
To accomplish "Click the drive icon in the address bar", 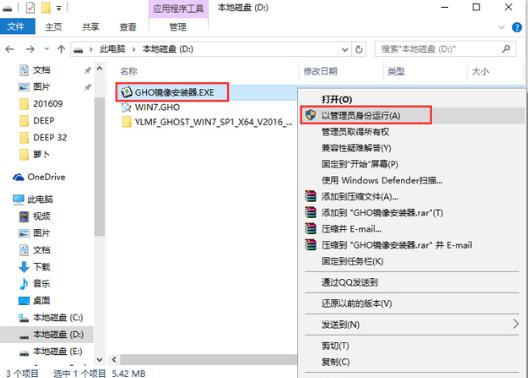I will (x=78, y=50).
